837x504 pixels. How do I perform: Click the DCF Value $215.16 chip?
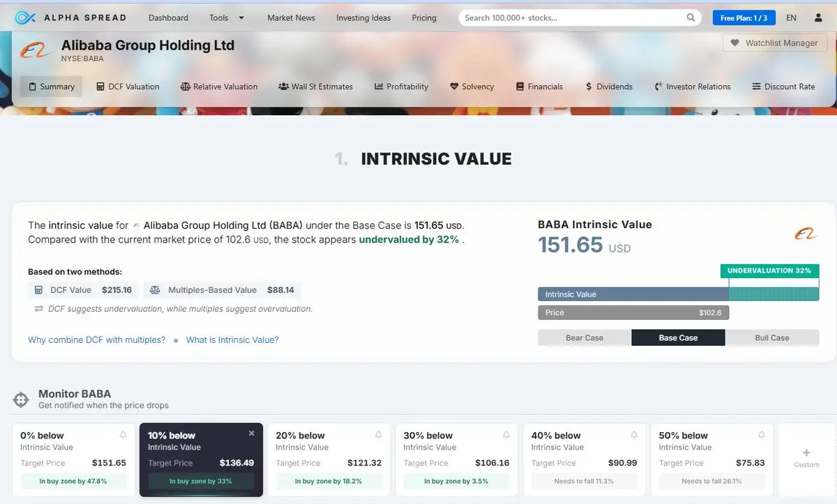pyautogui.click(x=84, y=290)
